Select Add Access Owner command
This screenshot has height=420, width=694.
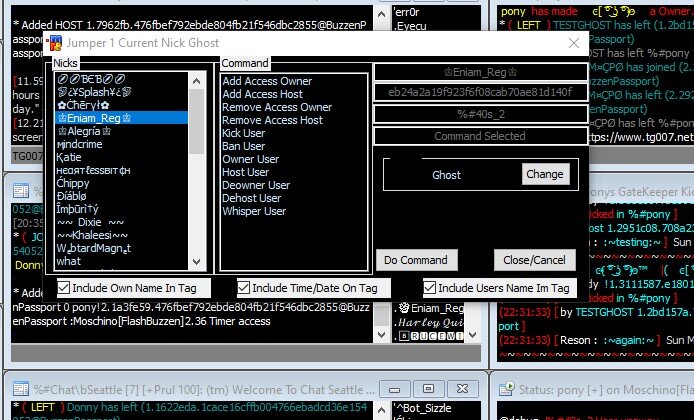(267, 81)
